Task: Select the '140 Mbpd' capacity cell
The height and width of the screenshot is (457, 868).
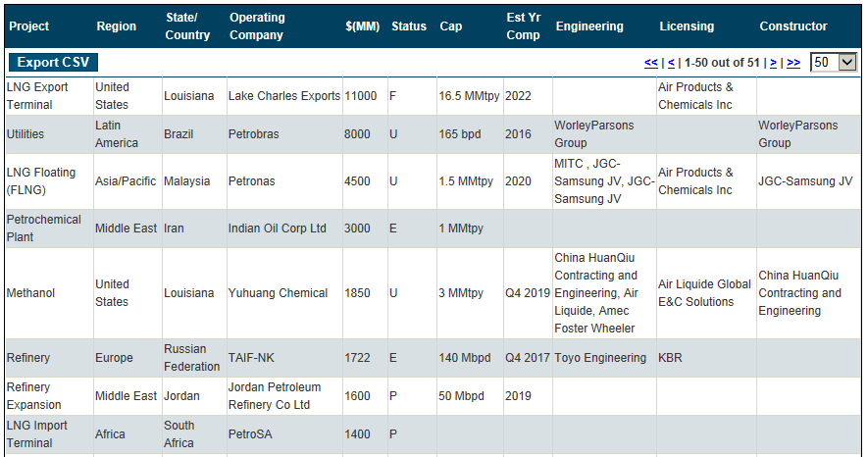Action: (x=470, y=357)
